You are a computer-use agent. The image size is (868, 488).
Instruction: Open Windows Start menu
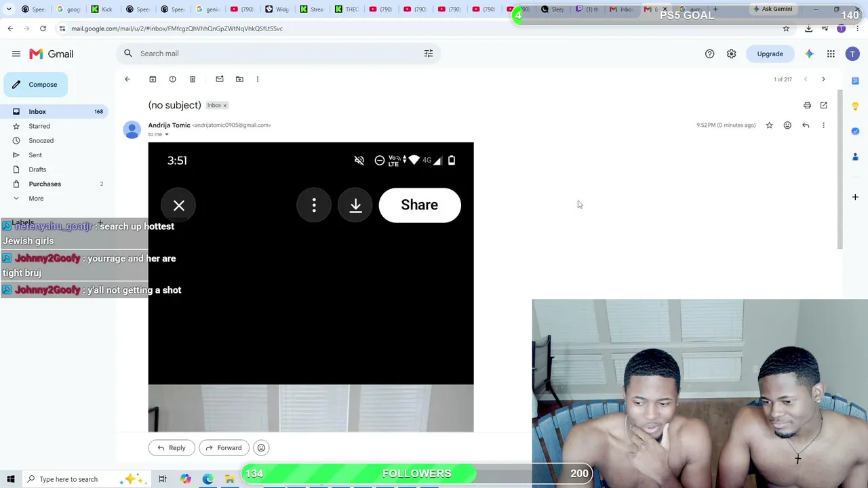click(11, 479)
